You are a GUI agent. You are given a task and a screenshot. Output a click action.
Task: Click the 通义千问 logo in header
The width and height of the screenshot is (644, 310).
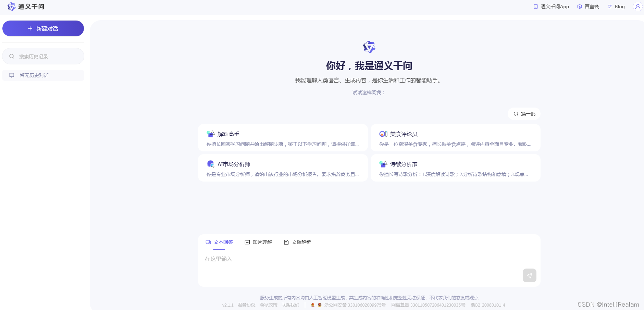[26, 7]
